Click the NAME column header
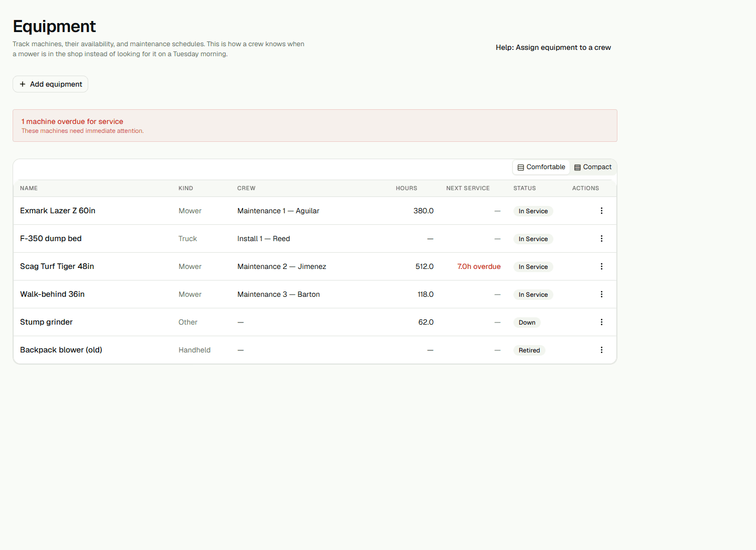This screenshot has width=756, height=550. (29, 188)
